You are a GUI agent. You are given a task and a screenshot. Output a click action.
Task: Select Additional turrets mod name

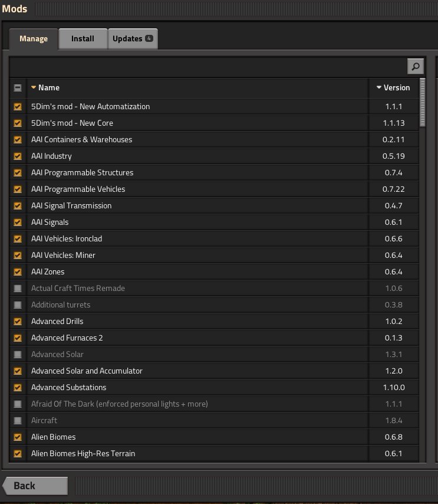[61, 305]
